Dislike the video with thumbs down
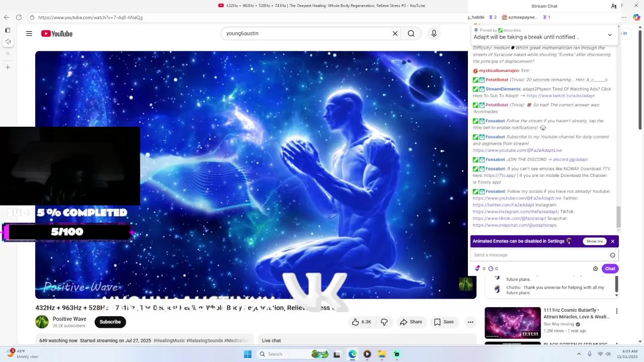 384,322
